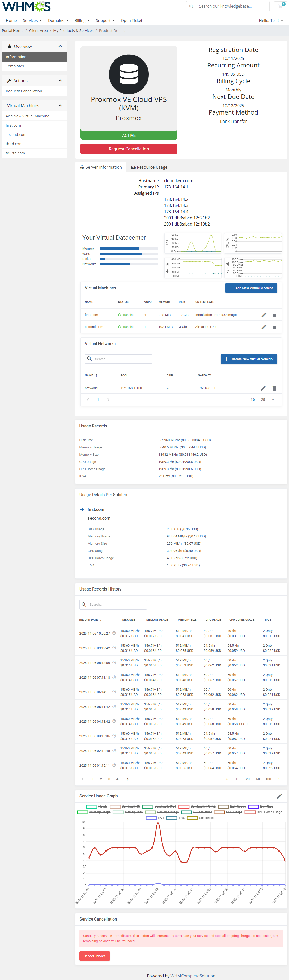Toggle IPv4 series in legend
289x980 pixels.
pyautogui.click(x=155, y=818)
